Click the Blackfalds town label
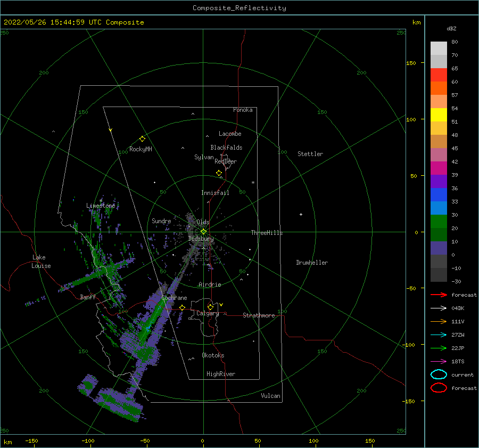 (226, 148)
